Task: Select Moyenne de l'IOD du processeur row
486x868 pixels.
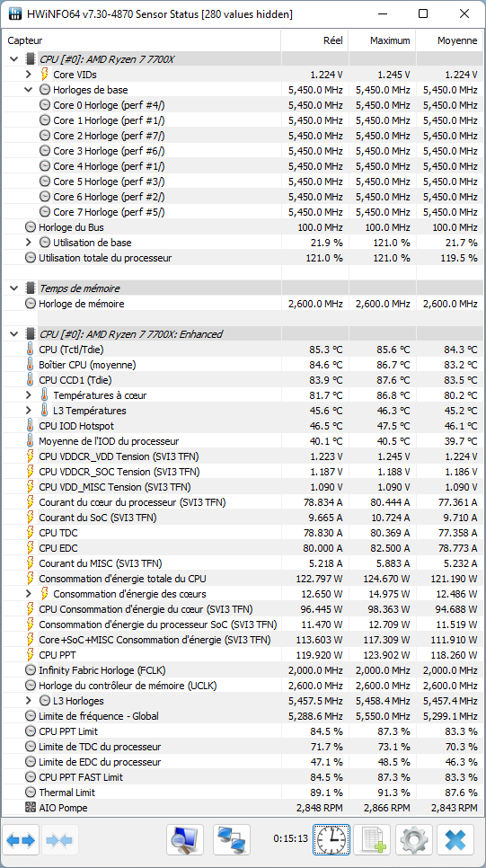Action: click(x=243, y=441)
